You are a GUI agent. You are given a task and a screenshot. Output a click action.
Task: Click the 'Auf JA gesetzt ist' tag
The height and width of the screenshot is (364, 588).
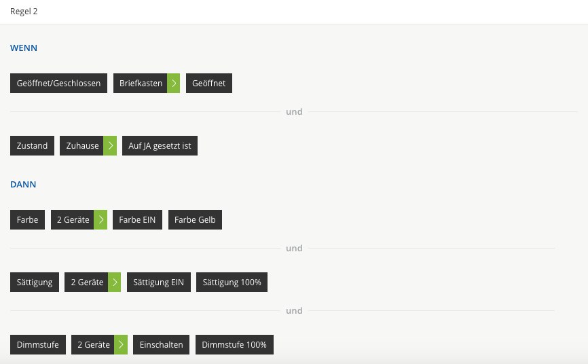tap(160, 146)
